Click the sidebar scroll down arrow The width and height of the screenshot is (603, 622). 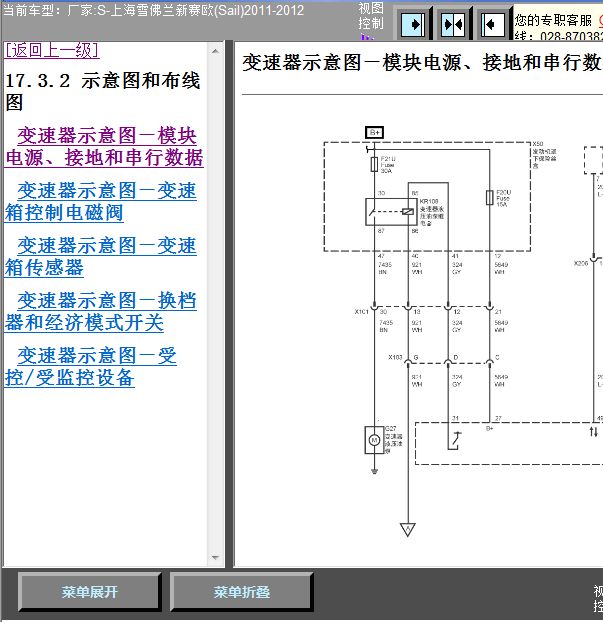click(215, 557)
